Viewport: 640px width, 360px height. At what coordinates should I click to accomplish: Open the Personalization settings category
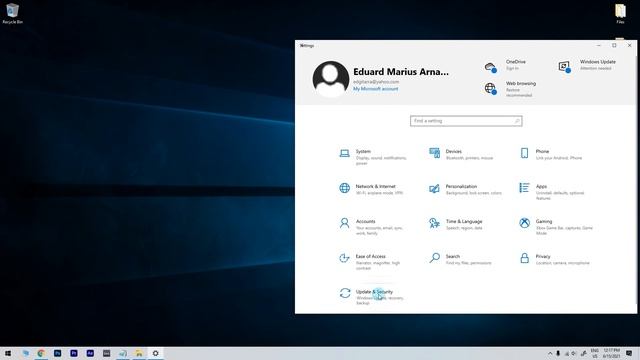click(465, 189)
